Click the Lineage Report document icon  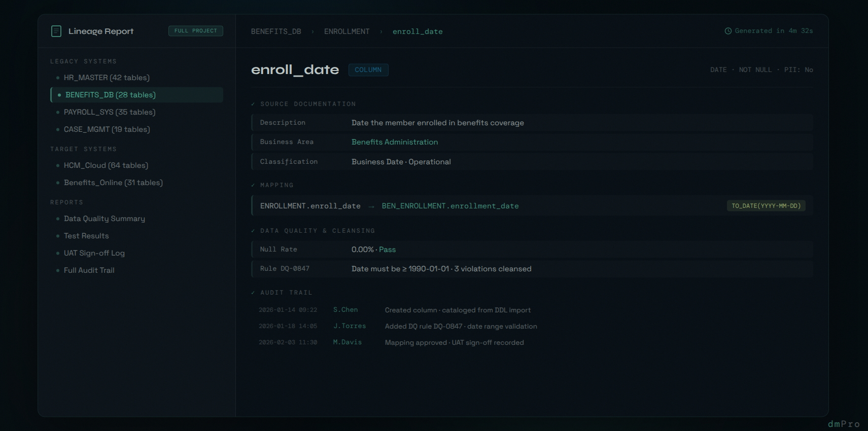pyautogui.click(x=56, y=31)
